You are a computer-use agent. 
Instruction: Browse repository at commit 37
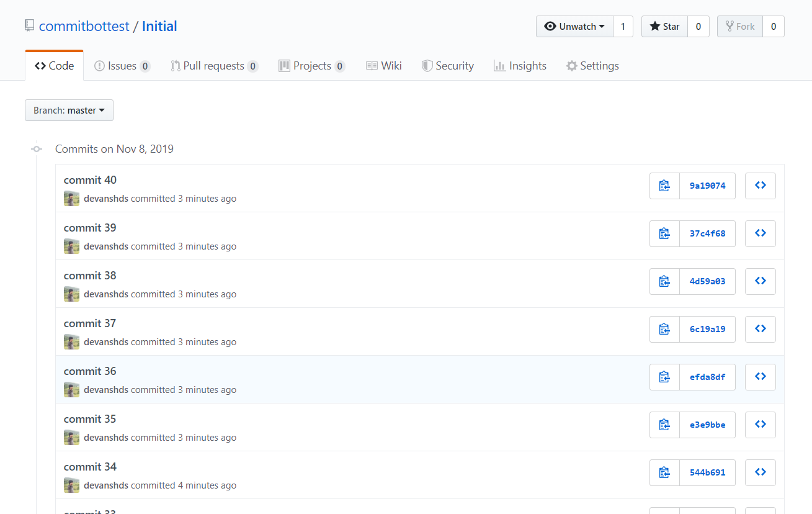click(x=761, y=329)
